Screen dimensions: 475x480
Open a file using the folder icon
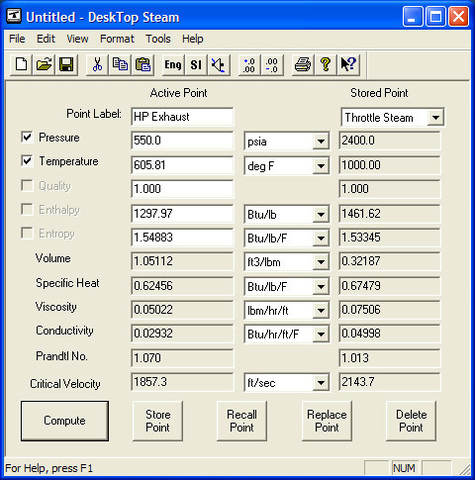(44, 64)
